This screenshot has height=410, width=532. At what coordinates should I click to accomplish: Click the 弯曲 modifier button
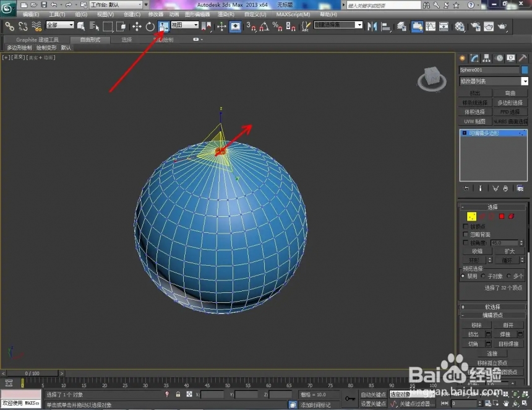pyautogui.click(x=510, y=93)
